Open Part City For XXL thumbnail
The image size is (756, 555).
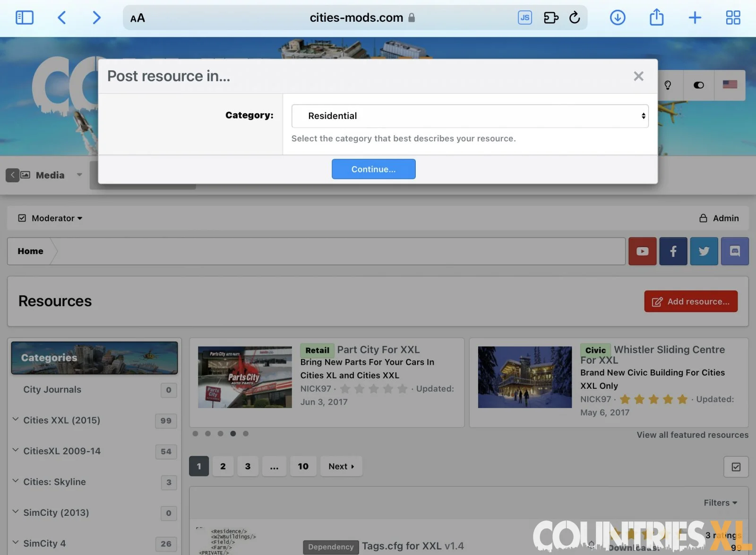[x=245, y=377]
